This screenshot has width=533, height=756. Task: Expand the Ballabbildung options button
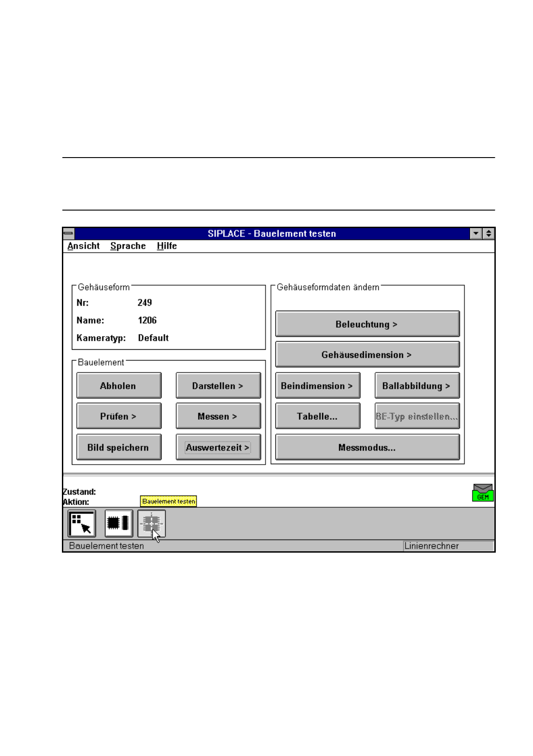[417, 386]
